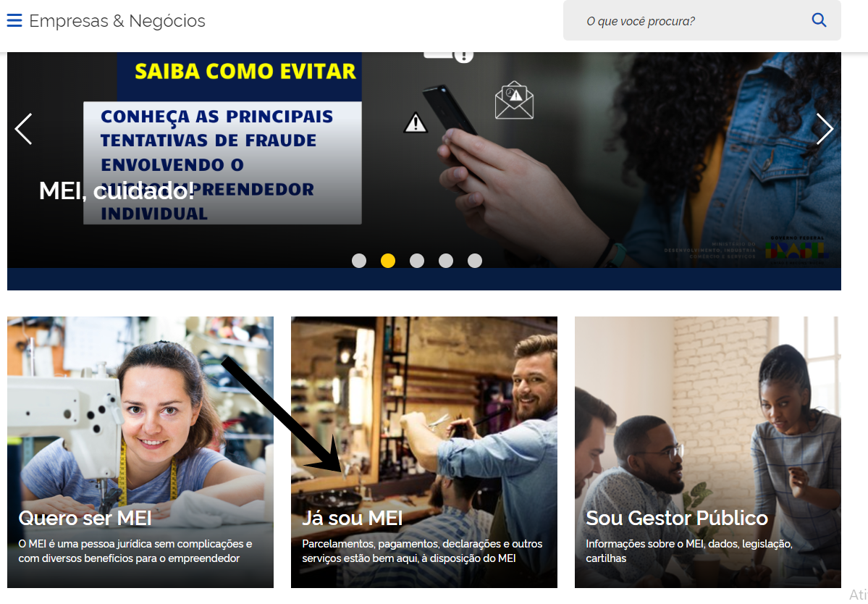The width and height of the screenshot is (868, 604).
Task: Advance to next carousel slide arrow
Action: pos(825,129)
